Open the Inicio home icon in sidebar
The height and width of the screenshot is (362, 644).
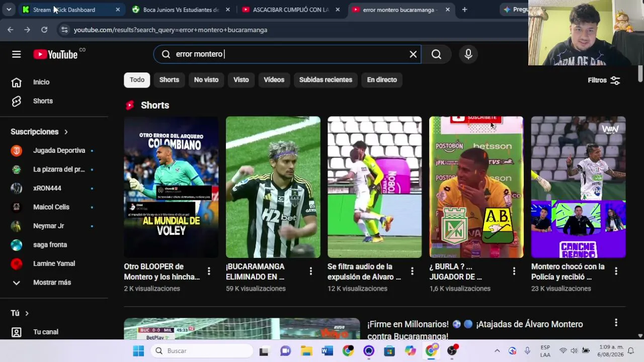[x=17, y=82]
